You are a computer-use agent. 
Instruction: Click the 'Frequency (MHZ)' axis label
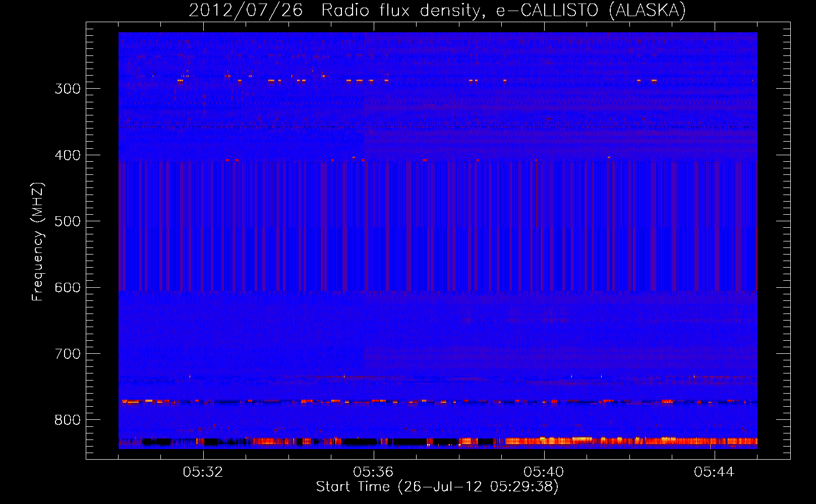point(38,241)
